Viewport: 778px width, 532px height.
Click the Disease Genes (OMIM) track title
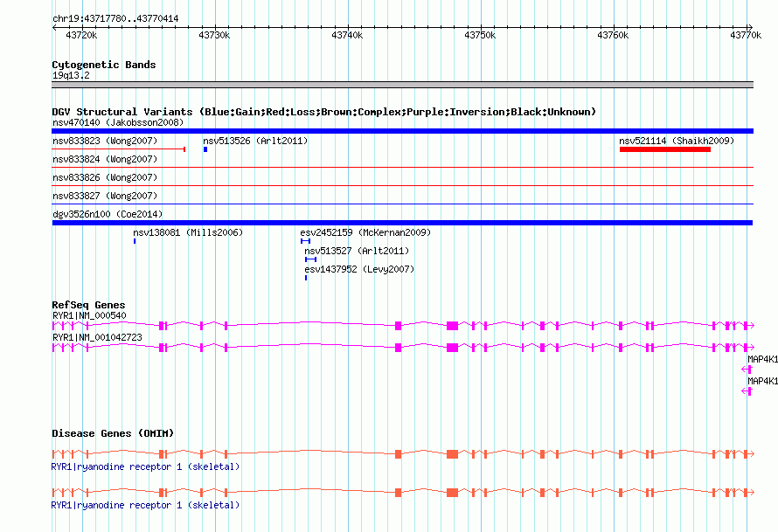113,433
